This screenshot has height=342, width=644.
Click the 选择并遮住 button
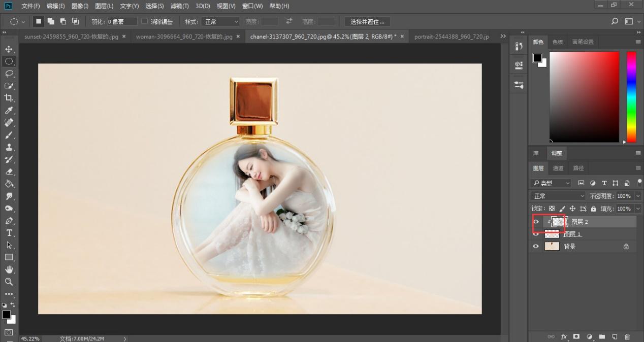(x=367, y=22)
